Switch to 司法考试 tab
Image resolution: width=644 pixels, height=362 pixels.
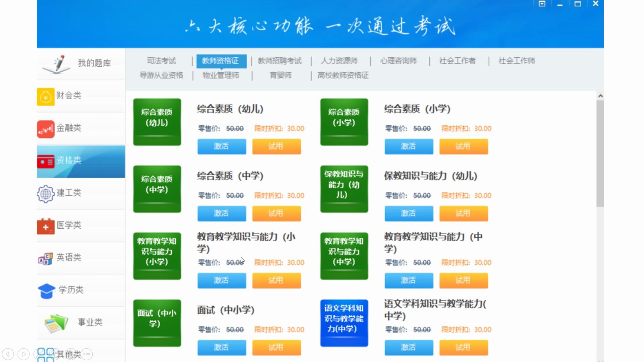[161, 61]
